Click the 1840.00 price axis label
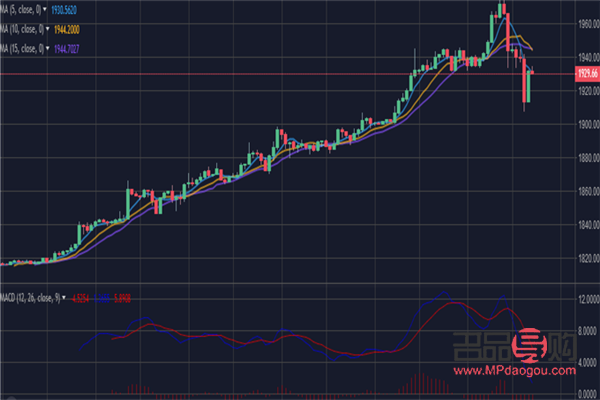The image size is (600, 400). [x=589, y=225]
